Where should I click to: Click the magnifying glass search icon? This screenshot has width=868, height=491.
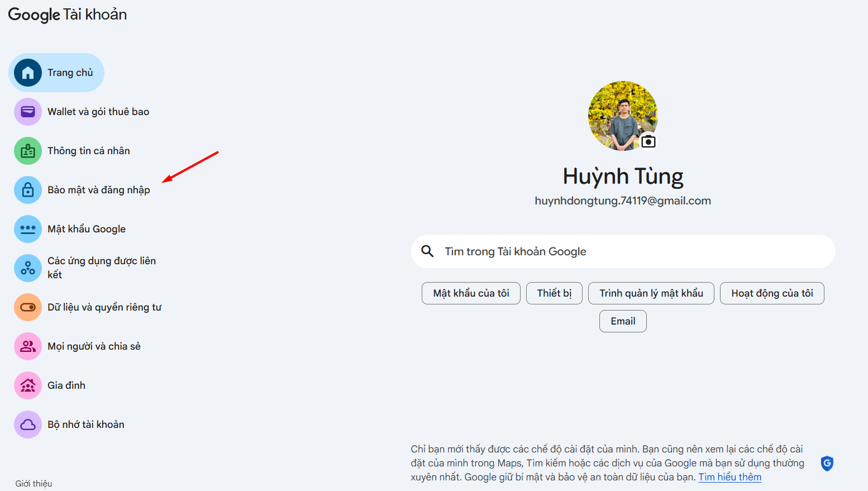pos(427,251)
